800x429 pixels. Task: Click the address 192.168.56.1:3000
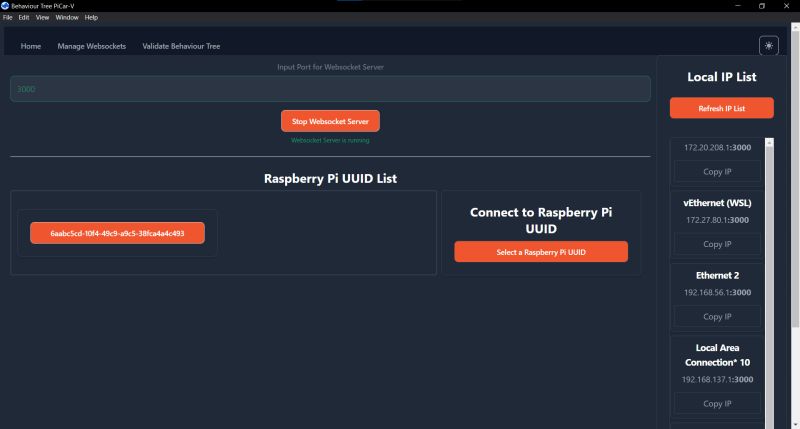coord(717,292)
